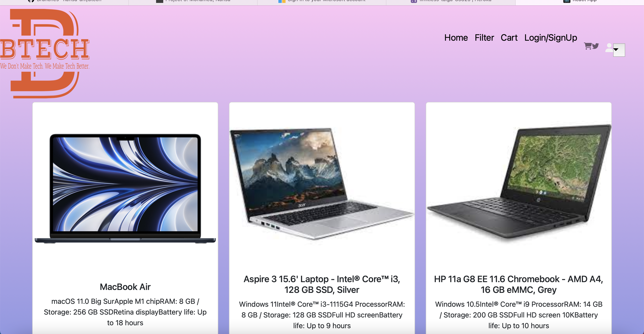Click the MacBook Air product title
Viewport: 644px width, 334px height.
pyautogui.click(x=125, y=287)
